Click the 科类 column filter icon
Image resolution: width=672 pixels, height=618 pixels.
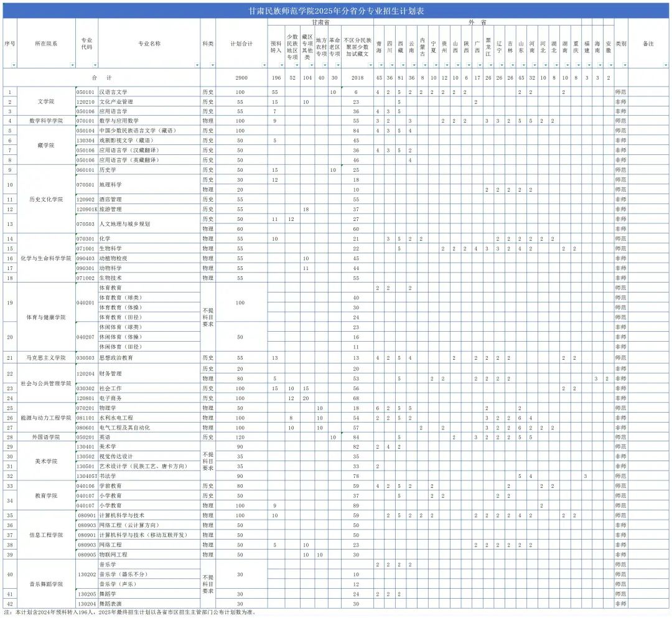(x=212, y=65)
